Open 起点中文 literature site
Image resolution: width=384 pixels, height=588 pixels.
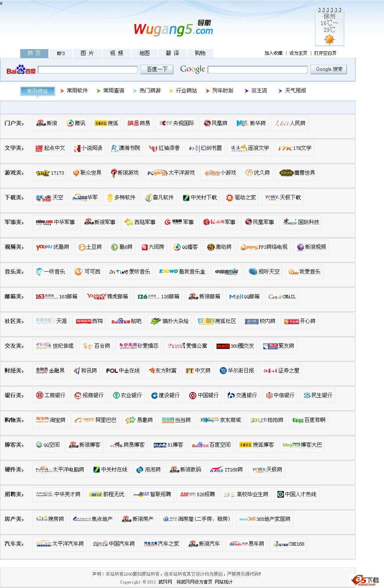tap(50, 148)
